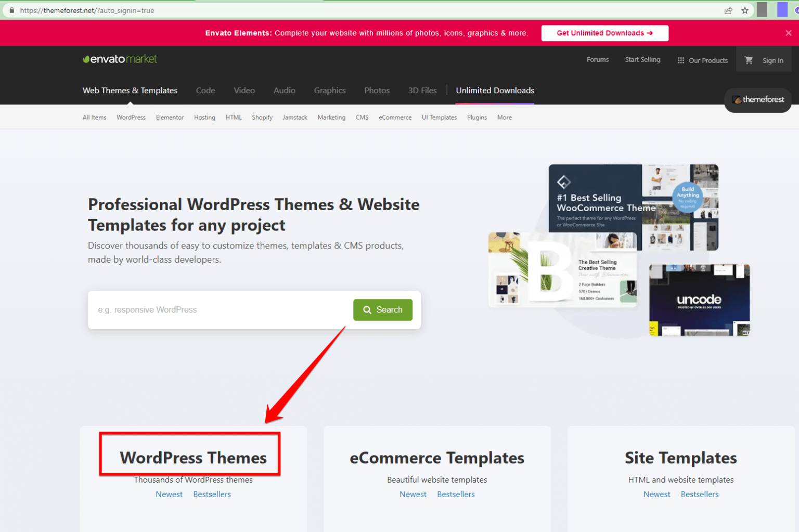Select Jamstack category
Viewport: 799px width, 532px height.
295,118
